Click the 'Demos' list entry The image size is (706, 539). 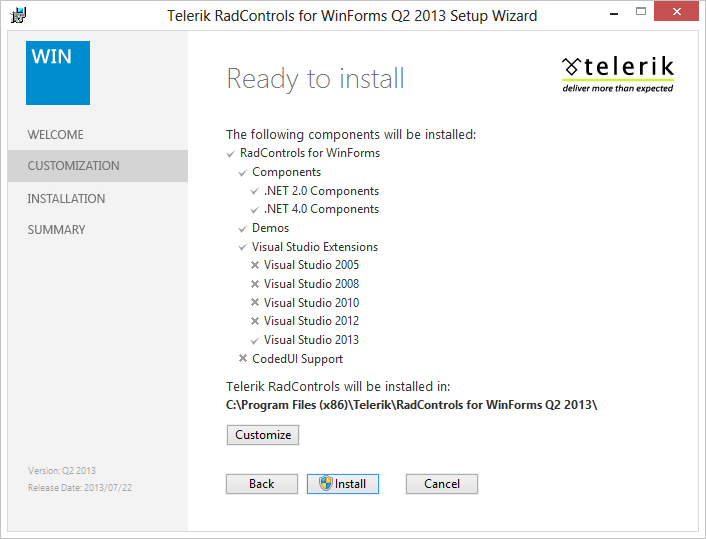[x=270, y=228]
